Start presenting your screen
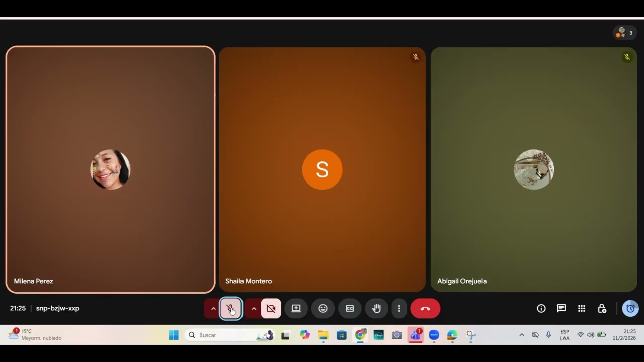 click(x=296, y=309)
